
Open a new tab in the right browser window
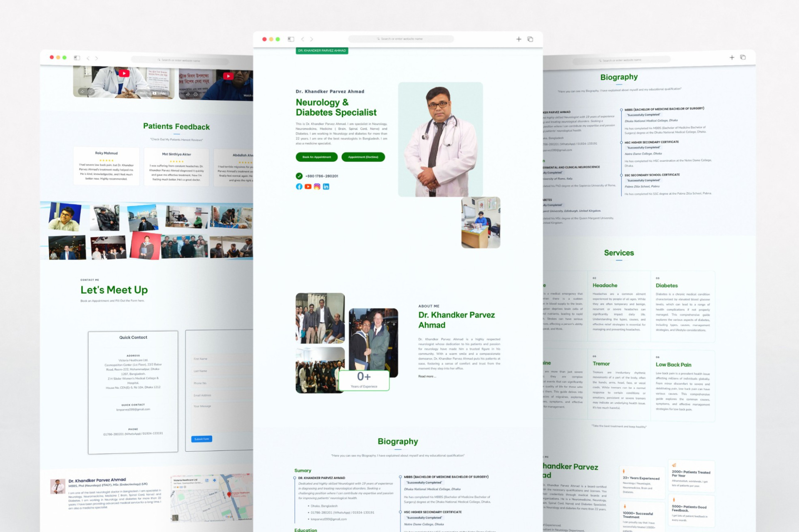click(732, 57)
